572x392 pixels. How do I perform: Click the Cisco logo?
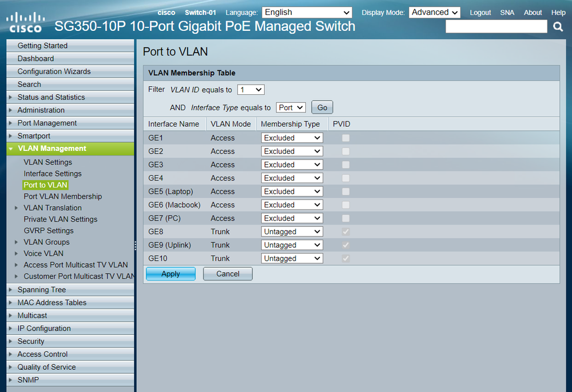point(26,22)
